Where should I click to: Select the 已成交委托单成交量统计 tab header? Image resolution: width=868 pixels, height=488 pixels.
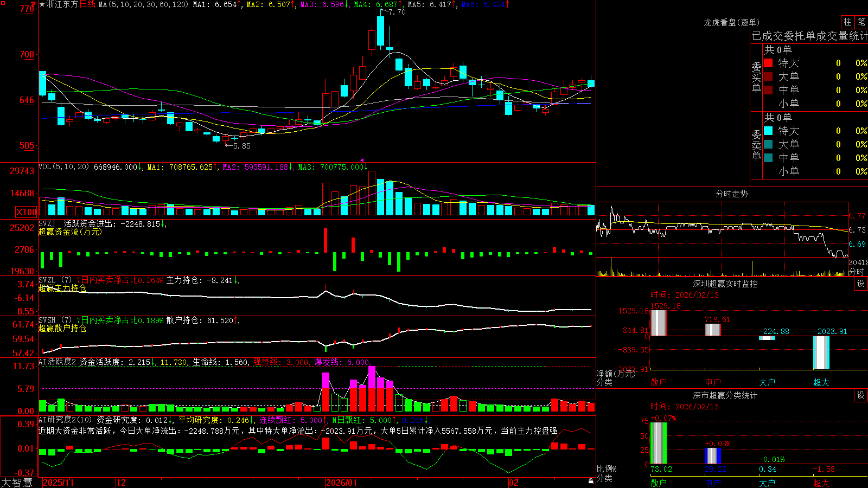point(809,36)
